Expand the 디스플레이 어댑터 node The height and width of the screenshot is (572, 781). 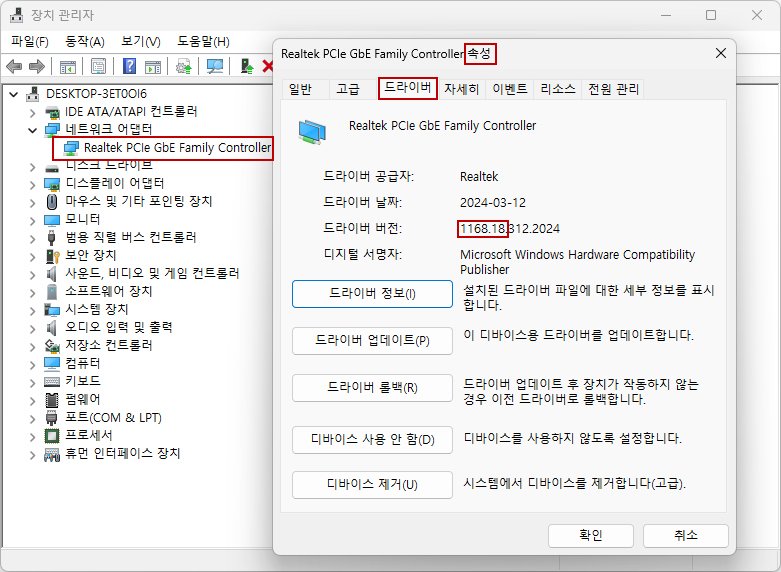32,185
